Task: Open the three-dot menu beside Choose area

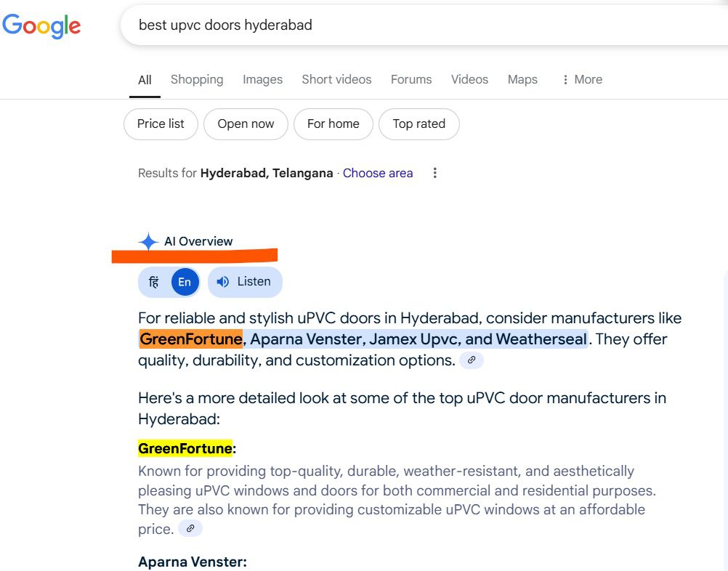Action: [x=434, y=173]
